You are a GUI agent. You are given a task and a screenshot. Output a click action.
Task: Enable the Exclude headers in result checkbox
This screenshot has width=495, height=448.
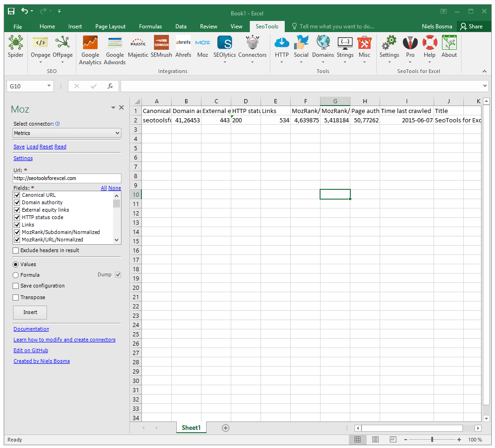(15, 250)
